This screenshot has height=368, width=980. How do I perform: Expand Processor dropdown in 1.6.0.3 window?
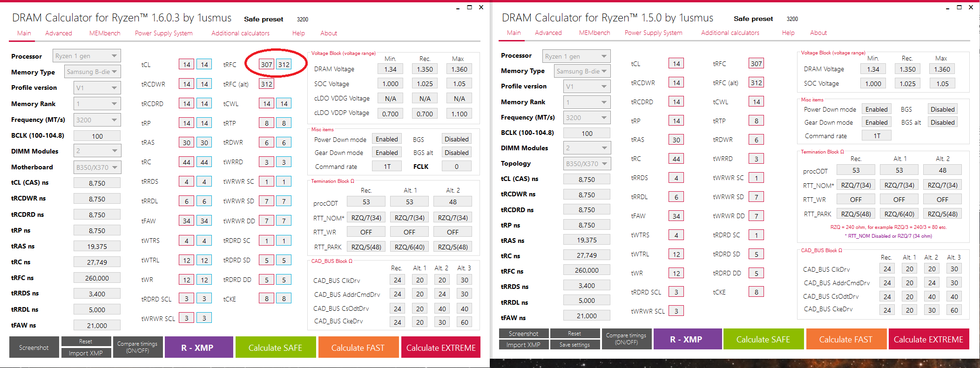(x=87, y=56)
